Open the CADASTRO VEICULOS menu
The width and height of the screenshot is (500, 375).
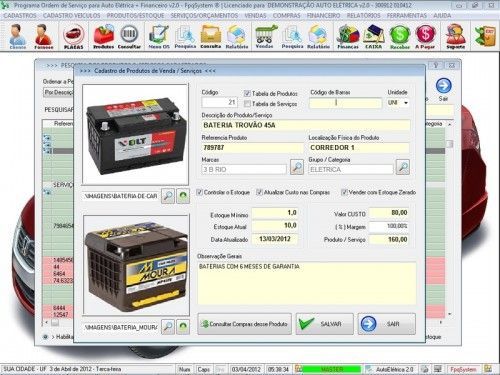(x=72, y=16)
